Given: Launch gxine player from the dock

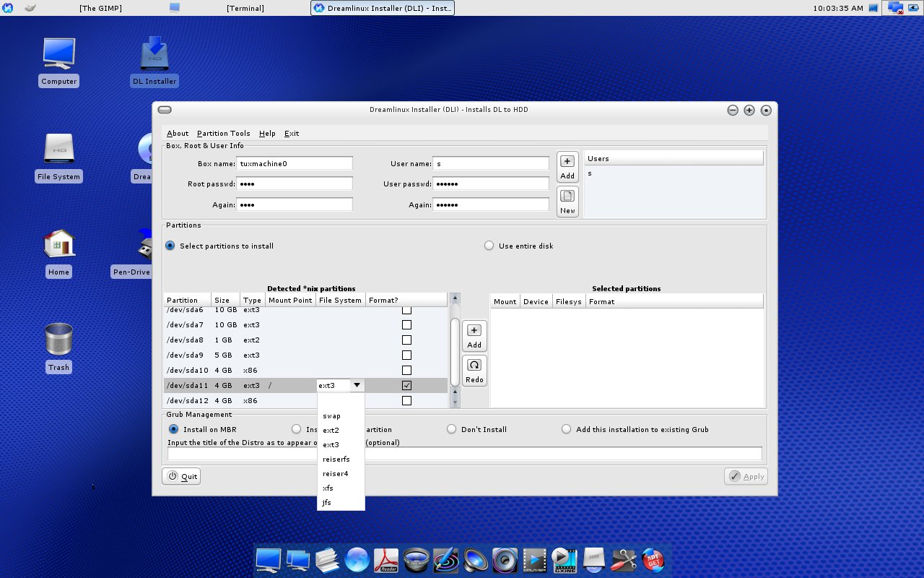Looking at the screenshot, I should pyautogui.click(x=563, y=559).
